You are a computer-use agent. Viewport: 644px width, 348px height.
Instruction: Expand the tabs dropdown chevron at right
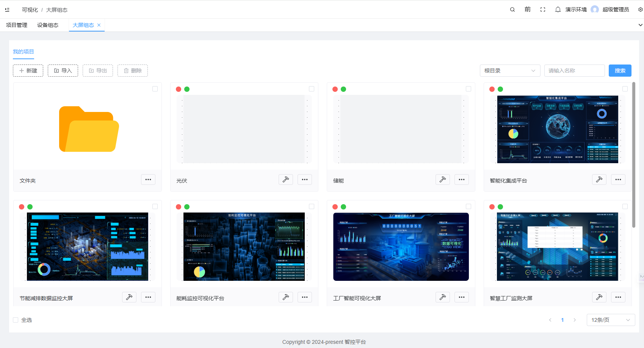point(640,25)
